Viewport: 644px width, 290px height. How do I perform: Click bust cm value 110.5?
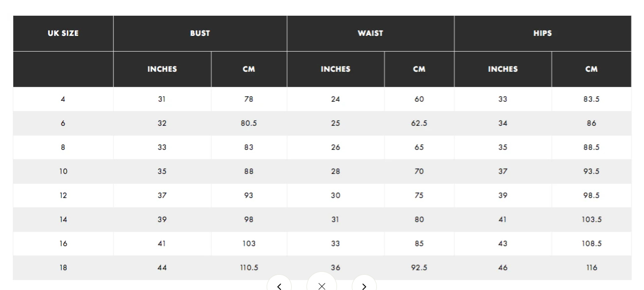(x=249, y=268)
